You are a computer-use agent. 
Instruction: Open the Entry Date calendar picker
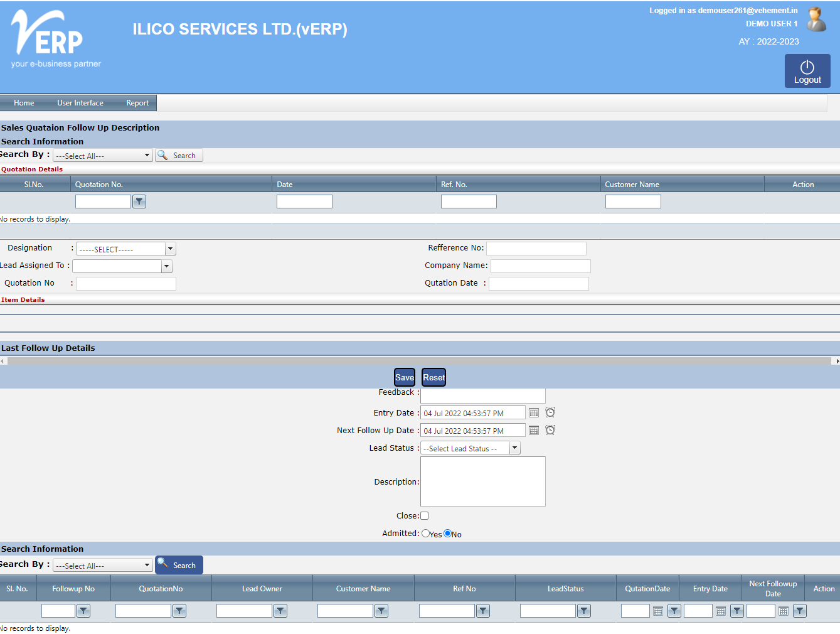pyautogui.click(x=534, y=412)
